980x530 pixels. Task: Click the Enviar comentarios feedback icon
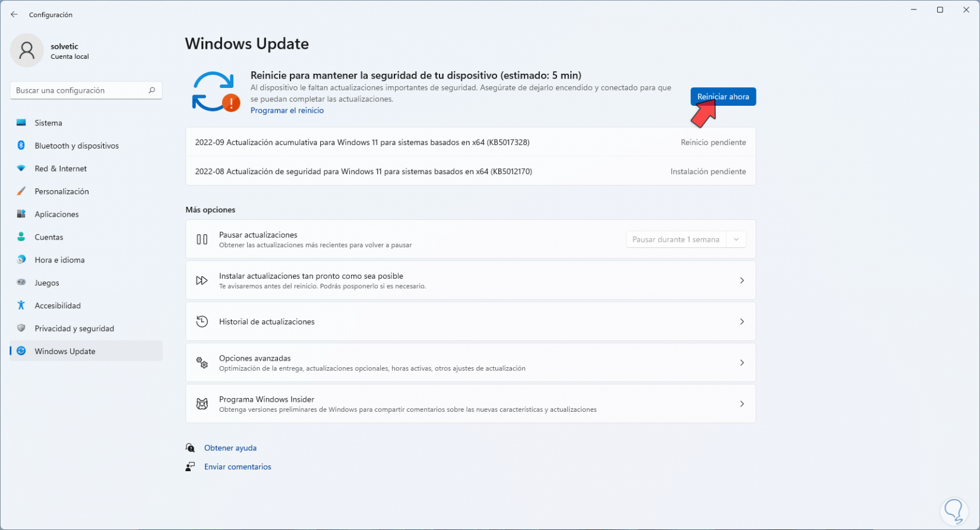coord(190,467)
